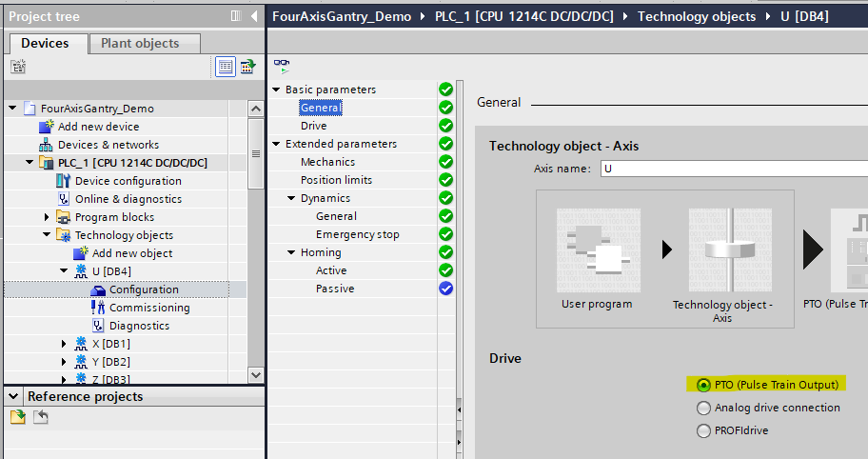Click the blue status check beside Passive

[445, 289]
